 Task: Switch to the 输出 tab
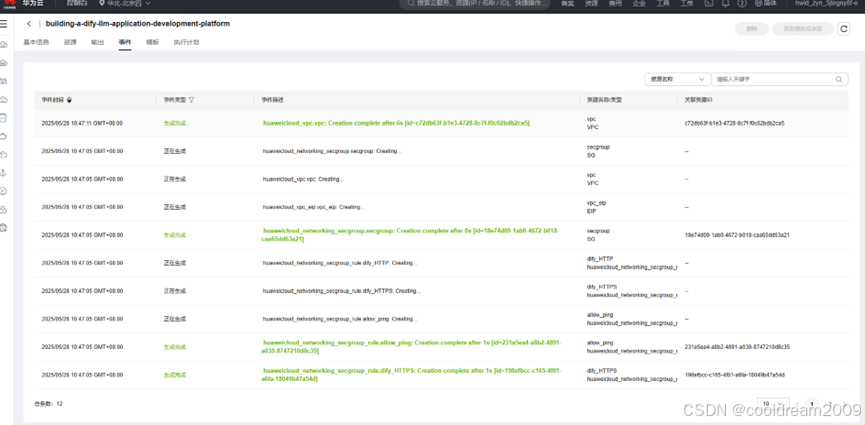click(x=97, y=42)
